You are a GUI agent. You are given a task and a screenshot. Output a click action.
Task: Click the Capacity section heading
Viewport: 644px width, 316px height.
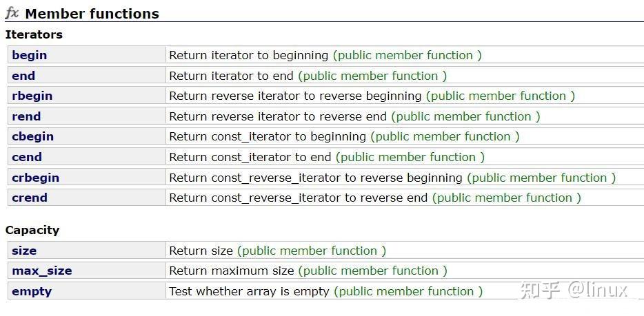click(x=32, y=230)
